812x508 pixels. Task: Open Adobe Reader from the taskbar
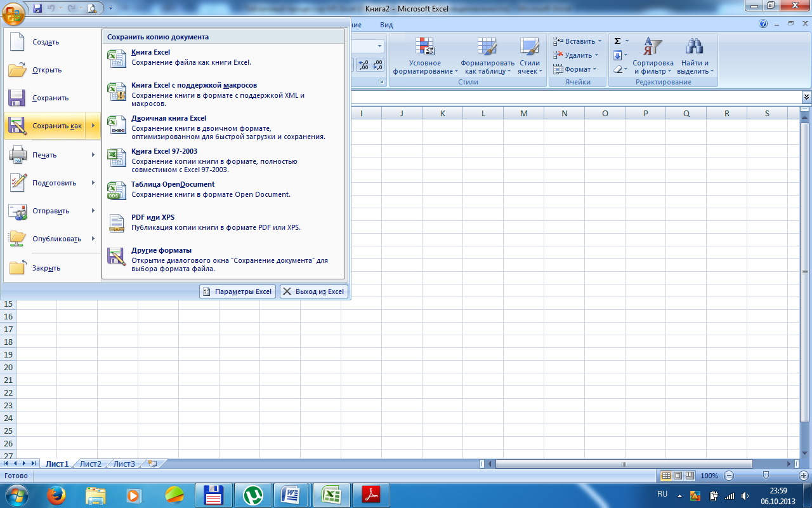370,495
